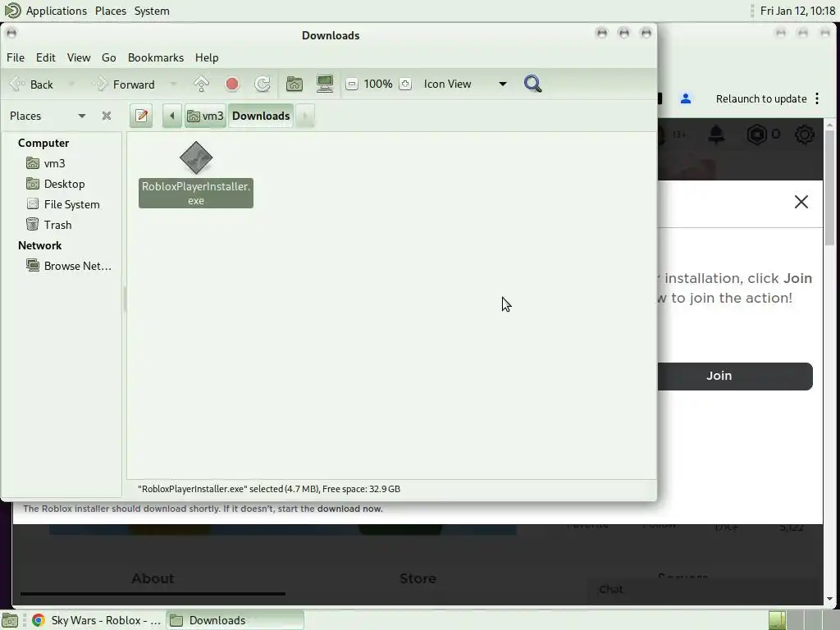This screenshot has height=630, width=840.
Task: Zoom out with the minus icon
Action: pos(351,84)
